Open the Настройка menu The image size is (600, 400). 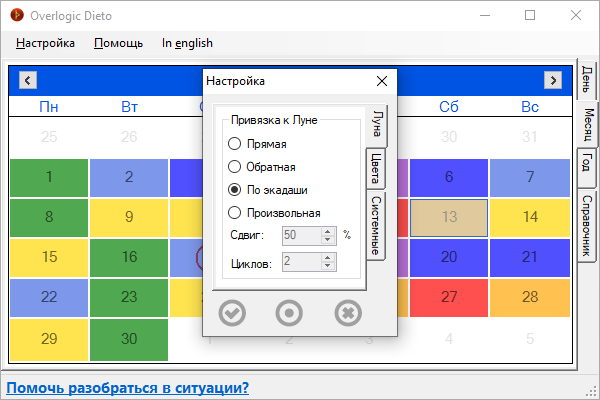point(46,43)
